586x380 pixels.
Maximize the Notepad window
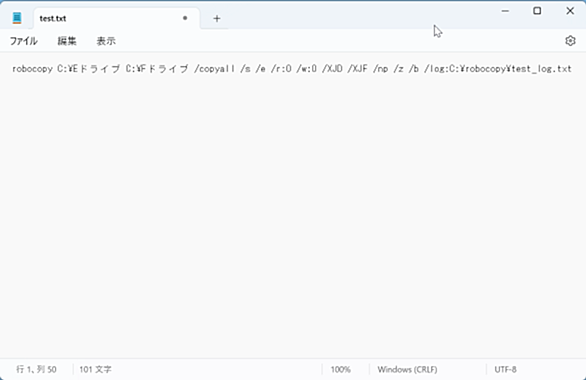coord(537,11)
